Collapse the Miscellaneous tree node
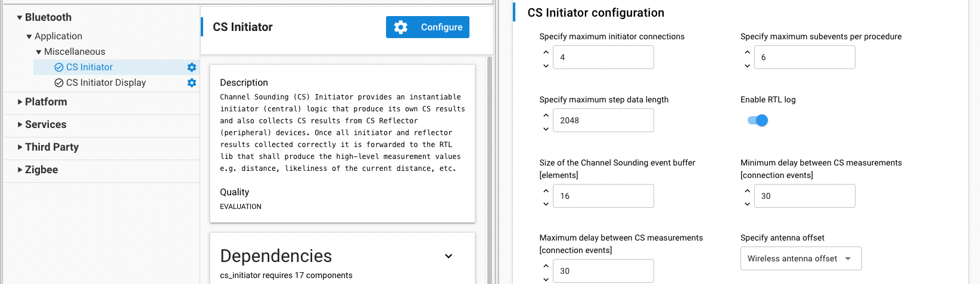Image resolution: width=980 pixels, height=284 pixels. pyautogui.click(x=39, y=52)
